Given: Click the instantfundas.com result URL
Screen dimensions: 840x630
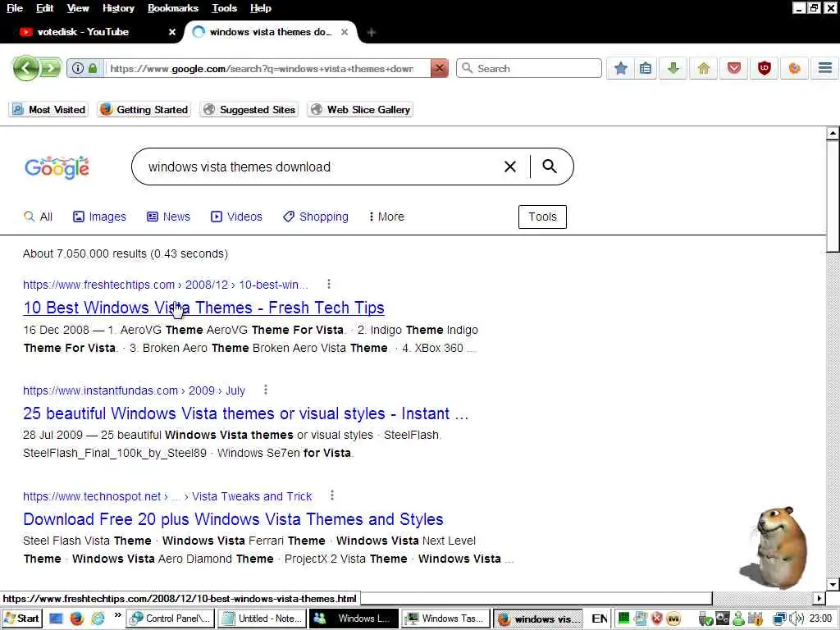Looking at the screenshot, I should tap(134, 390).
